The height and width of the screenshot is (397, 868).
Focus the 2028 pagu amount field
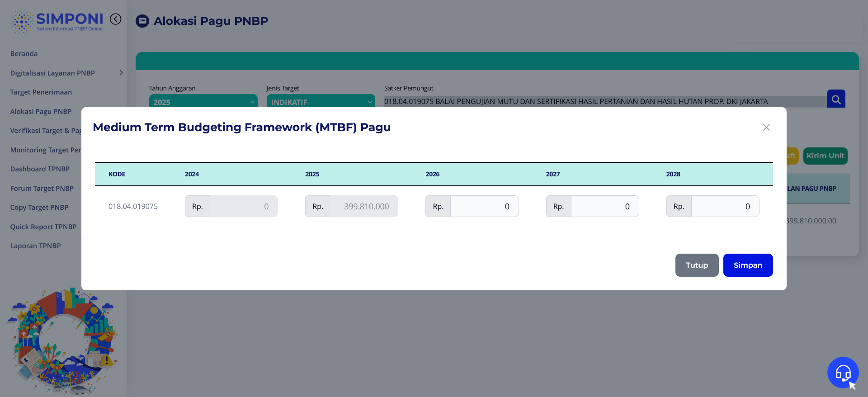[x=725, y=207]
